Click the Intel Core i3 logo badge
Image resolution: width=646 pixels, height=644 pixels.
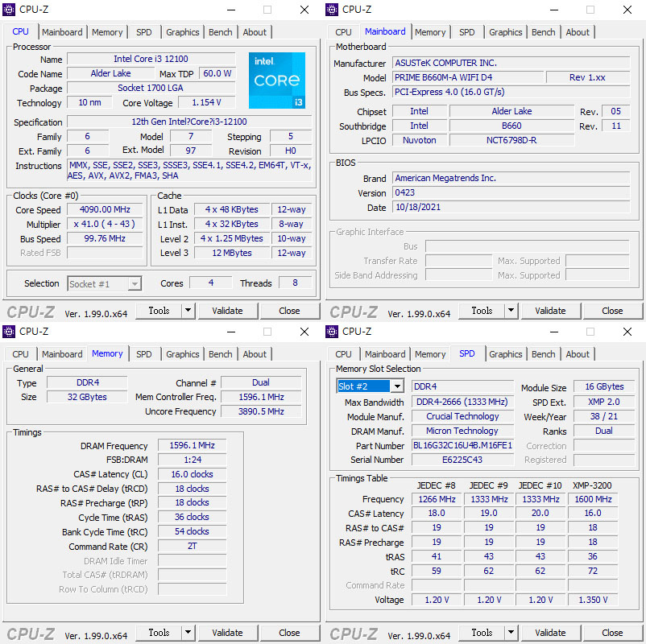pyautogui.click(x=277, y=80)
